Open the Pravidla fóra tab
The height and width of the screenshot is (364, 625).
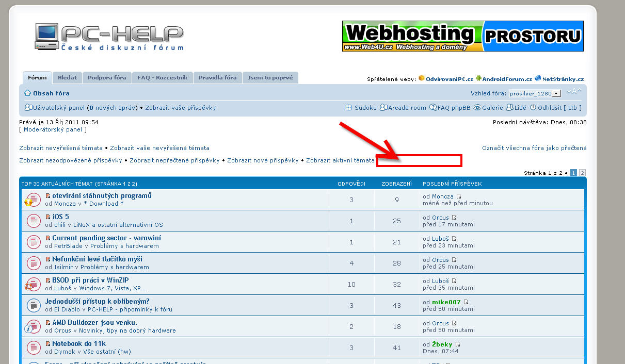[217, 78]
